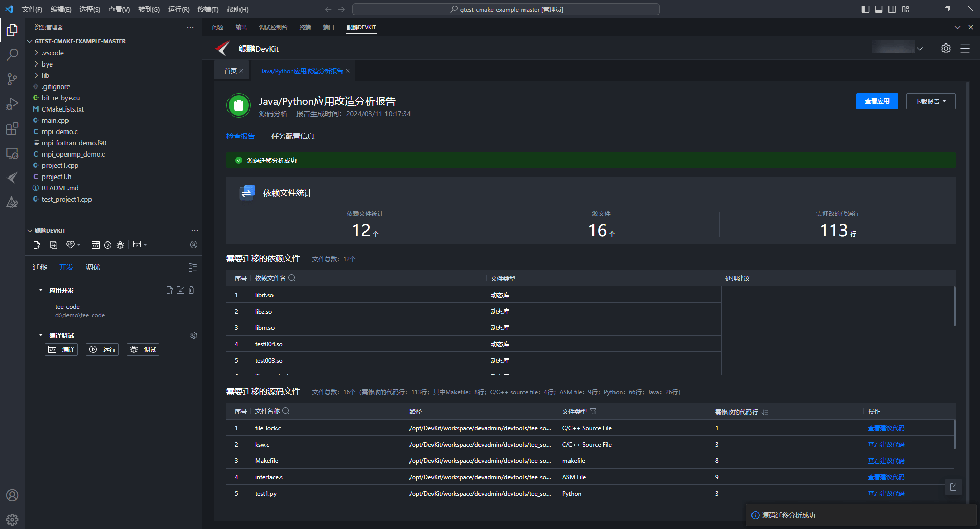
Task: Open 文件(F) menu
Action: pos(32,9)
